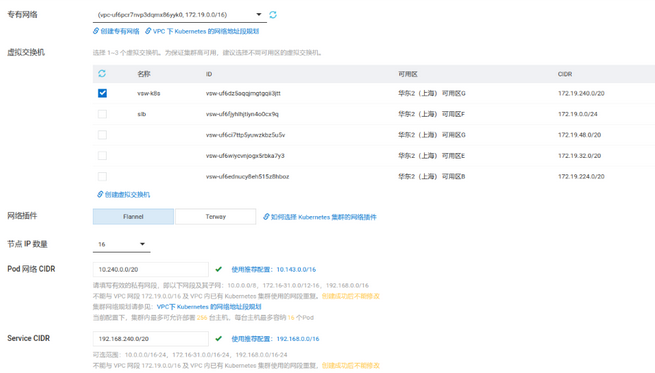The width and height of the screenshot is (655, 373).
Task: Open the create VPC link
Action: 116,31
